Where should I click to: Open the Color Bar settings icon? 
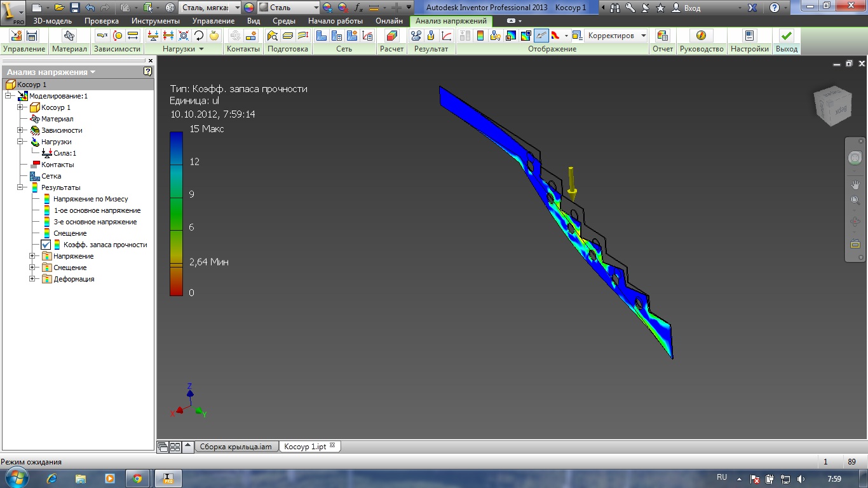480,36
